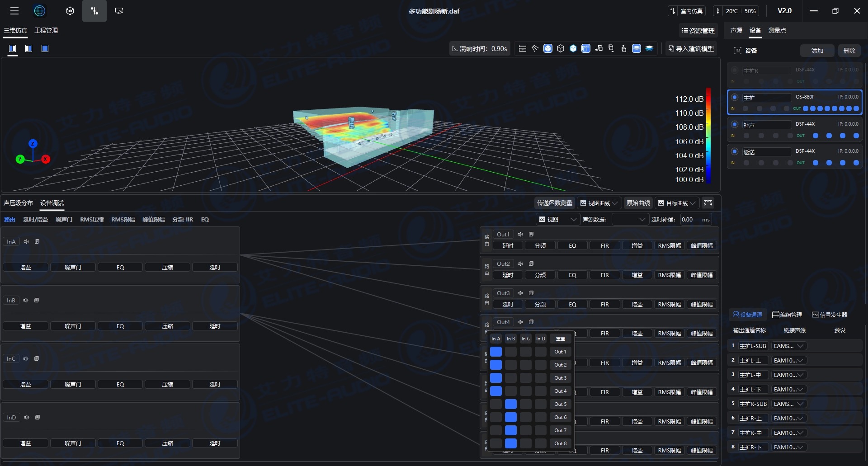868x466 pixels.
Task: Open the 工程管理 tab
Action: pos(46,30)
